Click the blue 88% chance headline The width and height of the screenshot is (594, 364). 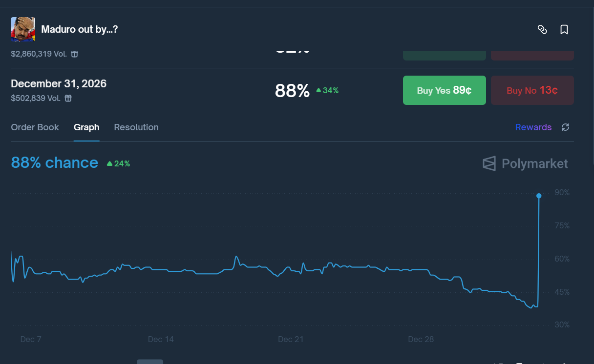coord(54,162)
